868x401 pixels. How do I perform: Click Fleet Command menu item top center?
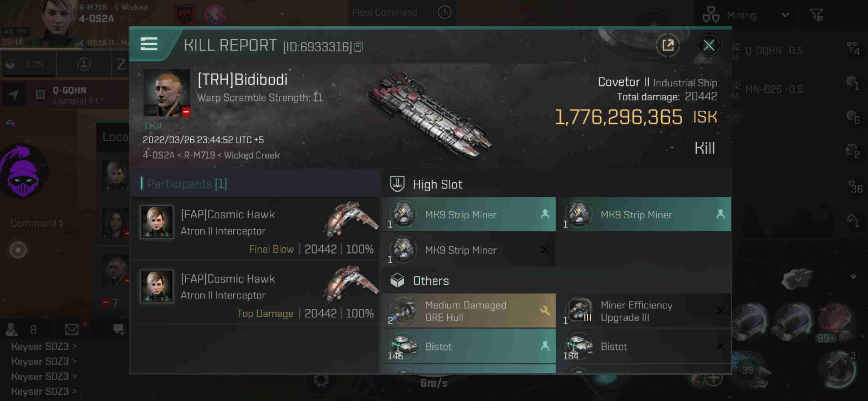tap(385, 12)
